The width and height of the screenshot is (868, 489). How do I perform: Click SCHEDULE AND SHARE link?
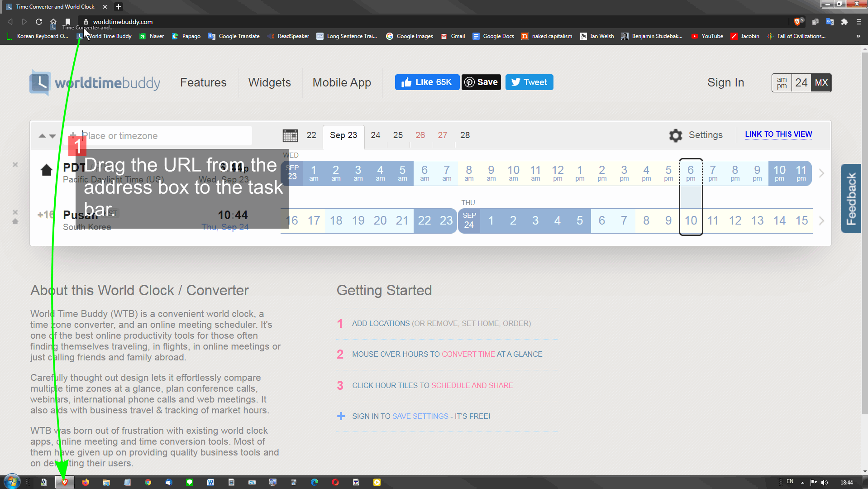pos(472,386)
